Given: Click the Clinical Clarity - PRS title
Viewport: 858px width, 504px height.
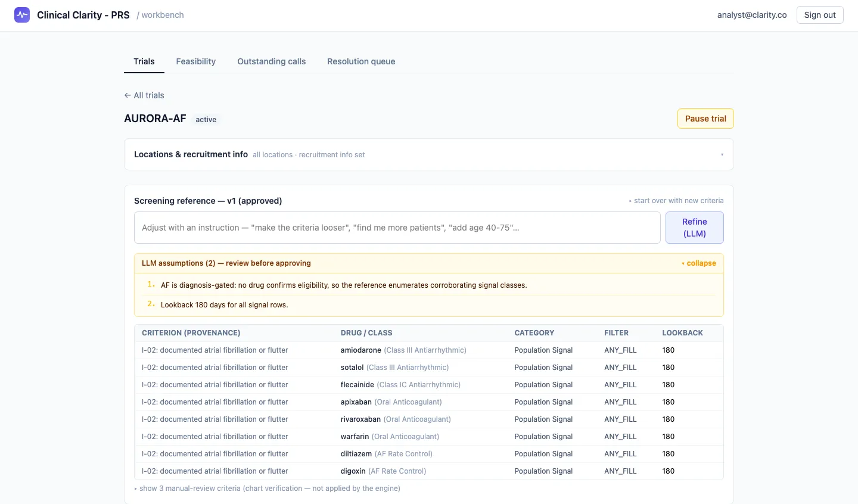Looking at the screenshot, I should click(83, 15).
